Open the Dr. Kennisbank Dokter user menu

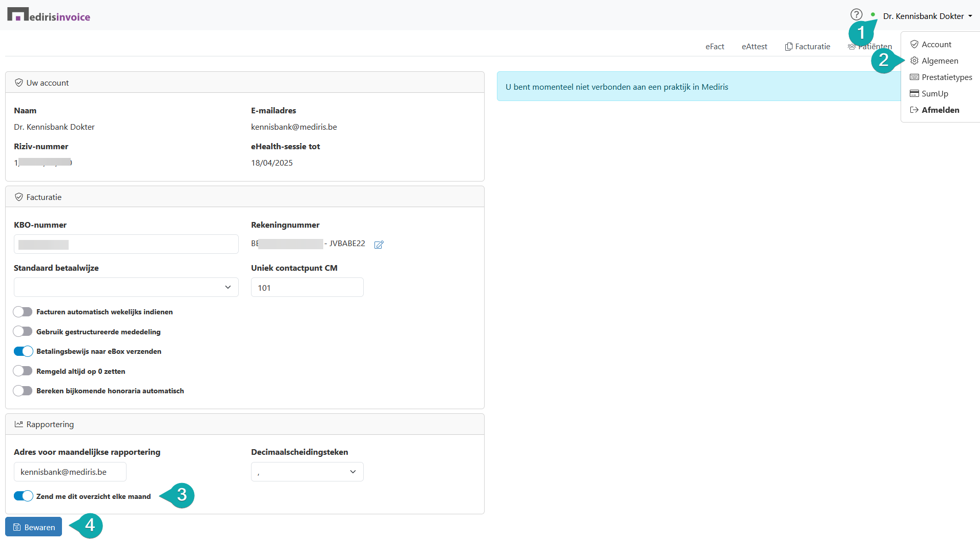pyautogui.click(x=927, y=16)
